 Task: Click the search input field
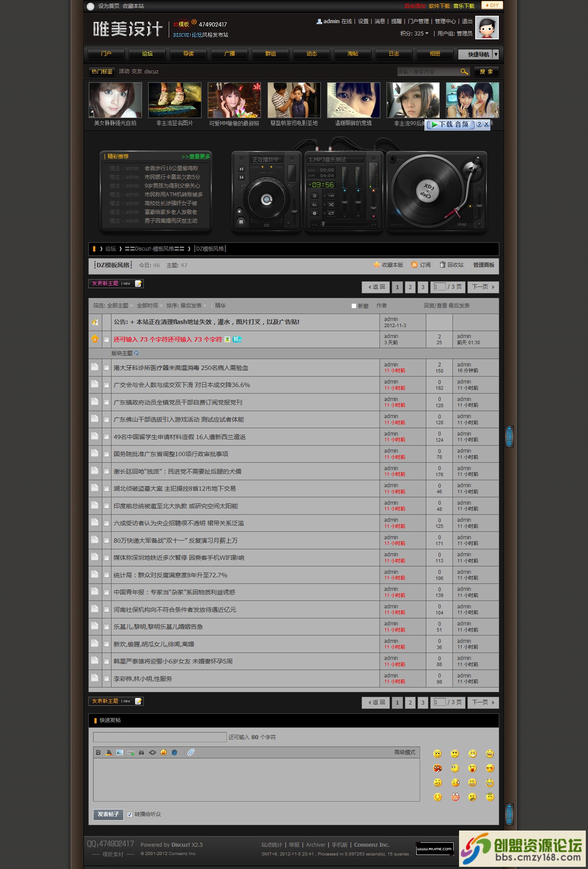click(428, 71)
